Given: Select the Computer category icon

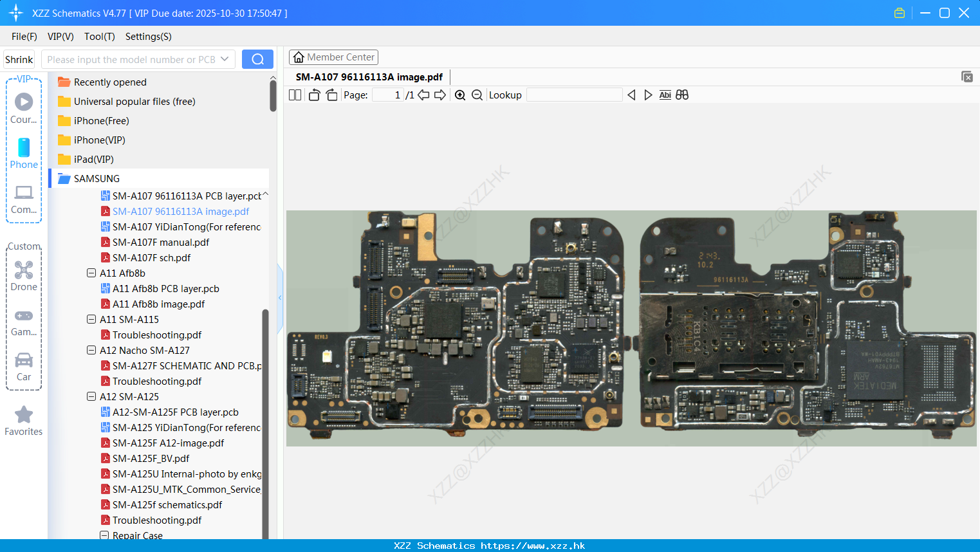Looking at the screenshot, I should (24, 199).
